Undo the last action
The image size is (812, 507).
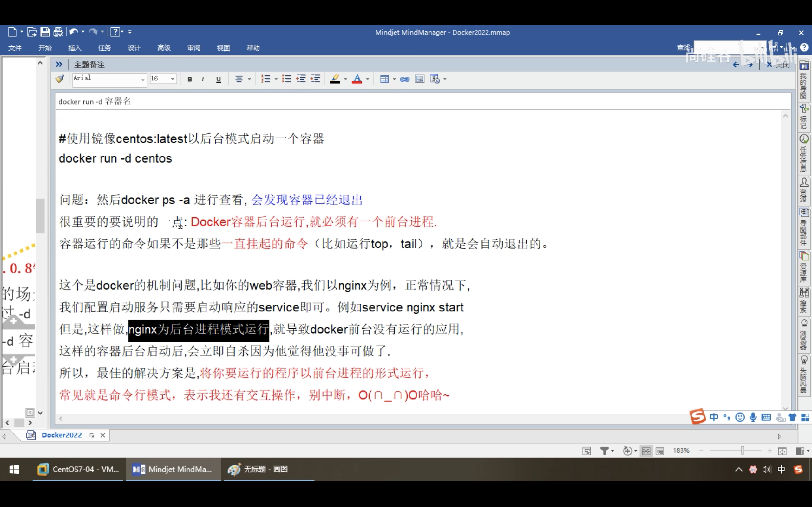coord(74,32)
